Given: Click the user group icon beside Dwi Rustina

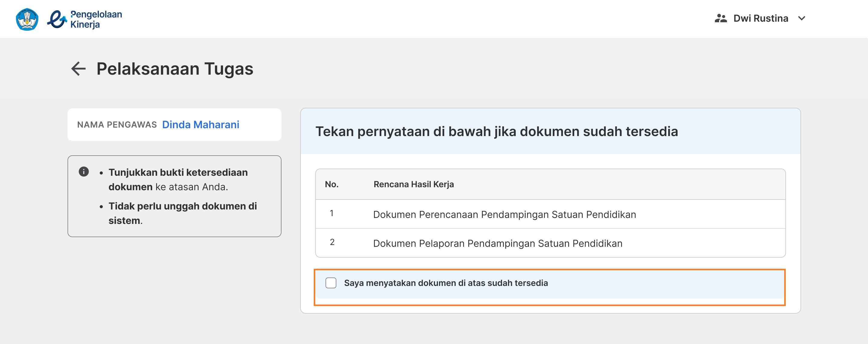Looking at the screenshot, I should [721, 18].
